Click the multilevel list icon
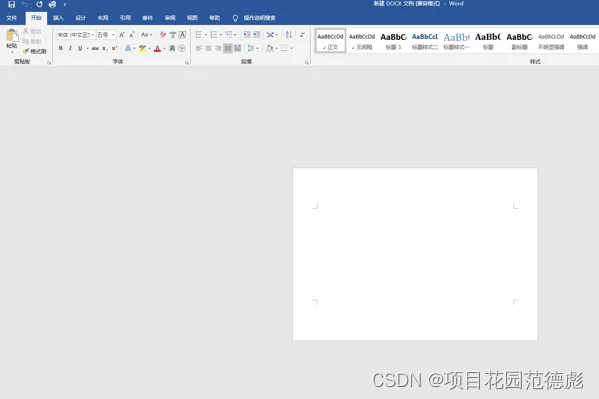This screenshot has height=399, width=599. coord(228,35)
